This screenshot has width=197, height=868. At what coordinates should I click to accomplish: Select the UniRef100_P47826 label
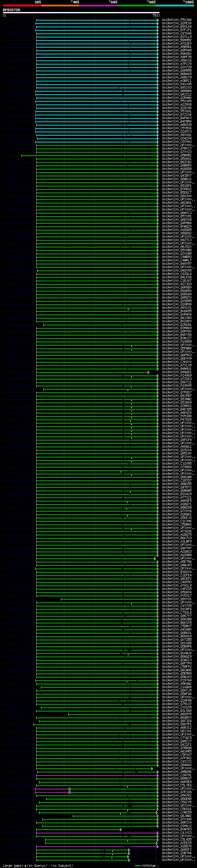click(x=177, y=419)
